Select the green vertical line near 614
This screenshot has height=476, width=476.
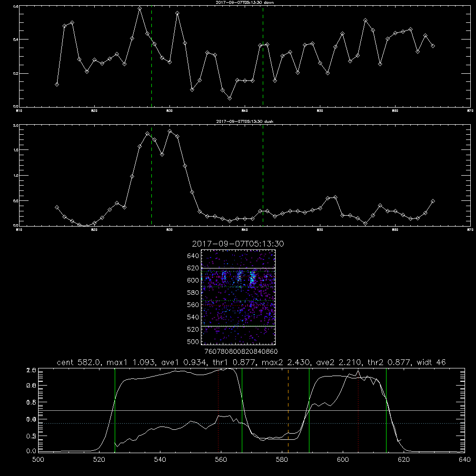[386, 410]
